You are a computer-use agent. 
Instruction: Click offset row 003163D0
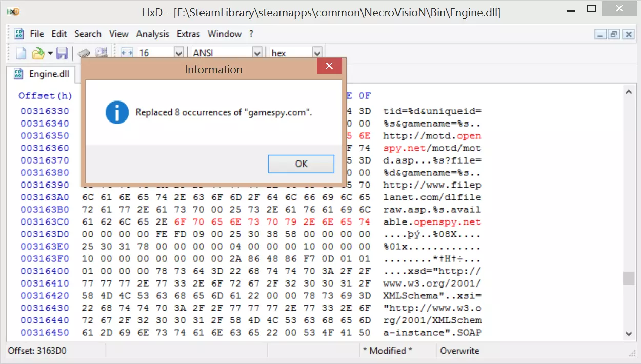point(45,234)
